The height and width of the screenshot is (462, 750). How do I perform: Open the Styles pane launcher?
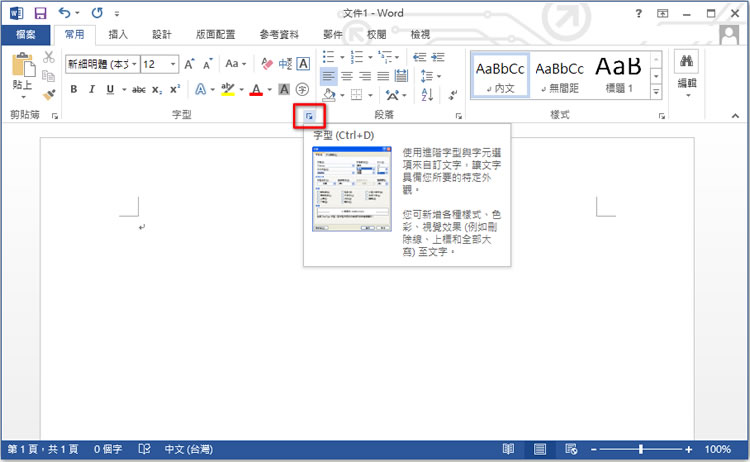click(x=662, y=116)
